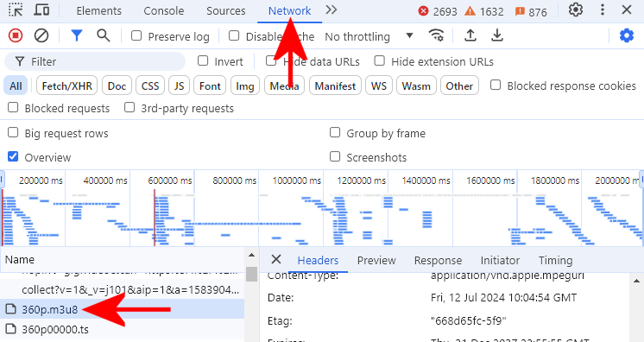
Task: Filter requests by Fetch/XHR
Action: click(x=67, y=85)
